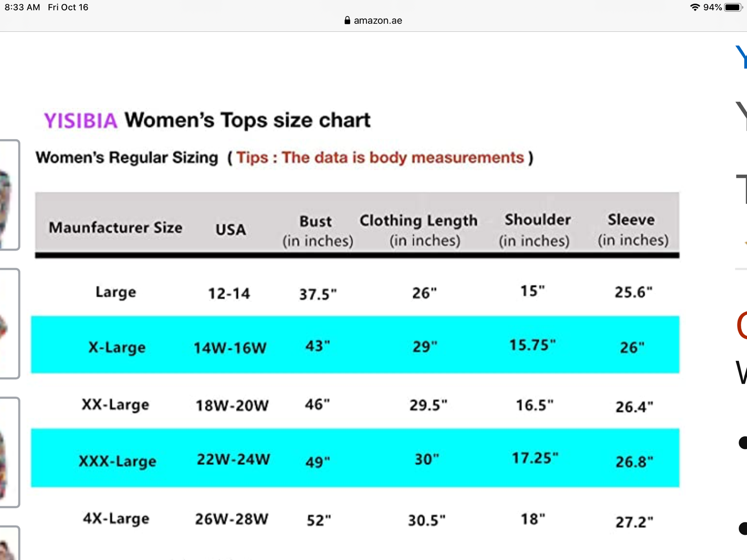Tap the 94% battery percentage
This screenshot has width=747, height=560.
[712, 7]
